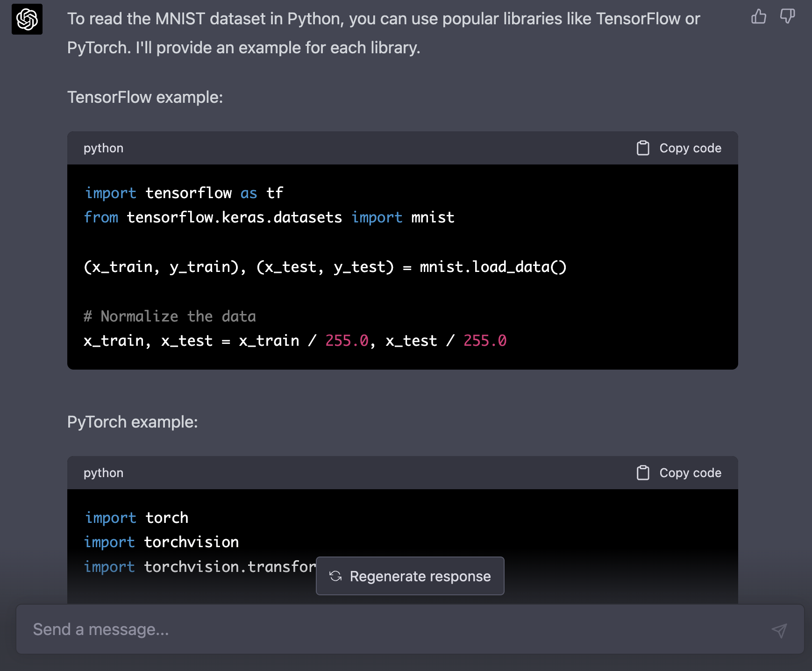Screen dimensions: 812x671
Task: Click the Regenerate response button
Action: (410, 576)
